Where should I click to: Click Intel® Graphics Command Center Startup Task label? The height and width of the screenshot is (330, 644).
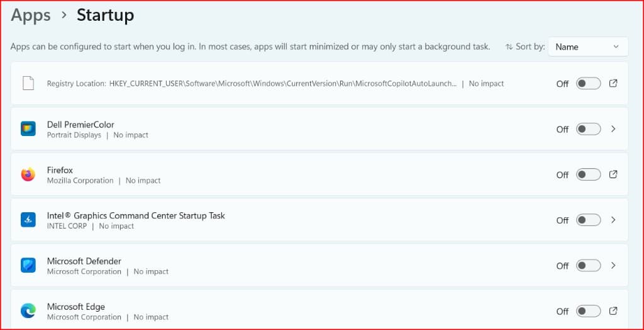pos(136,215)
